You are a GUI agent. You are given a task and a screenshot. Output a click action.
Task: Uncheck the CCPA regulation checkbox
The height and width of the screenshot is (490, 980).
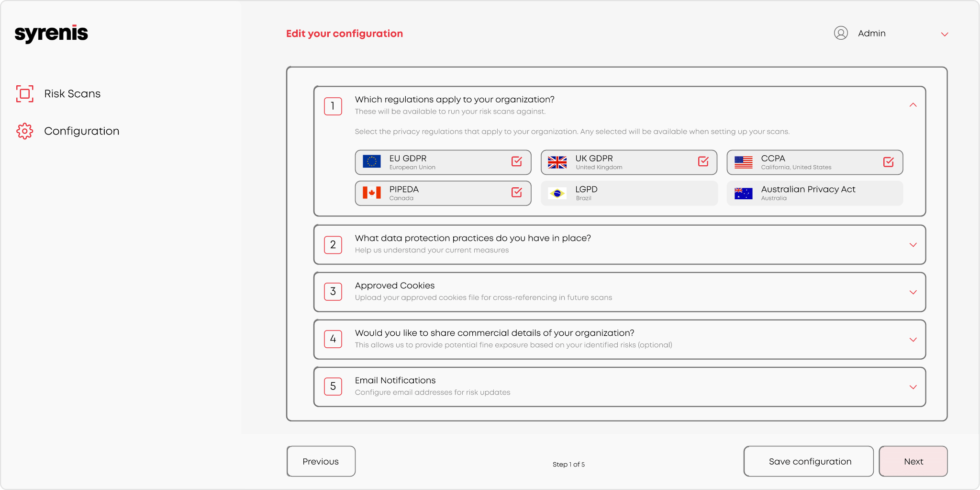pyautogui.click(x=889, y=162)
